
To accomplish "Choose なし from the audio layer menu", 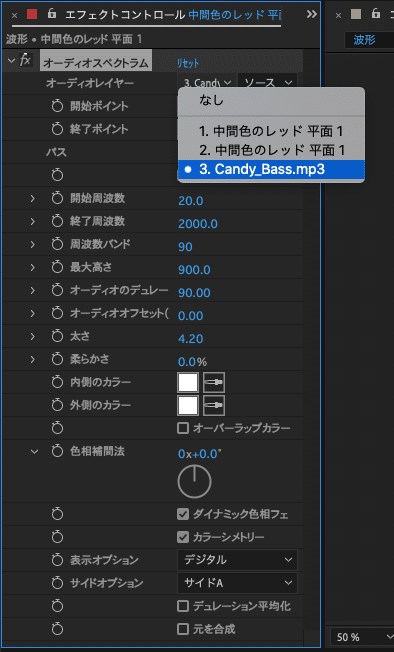I will (x=271, y=100).
